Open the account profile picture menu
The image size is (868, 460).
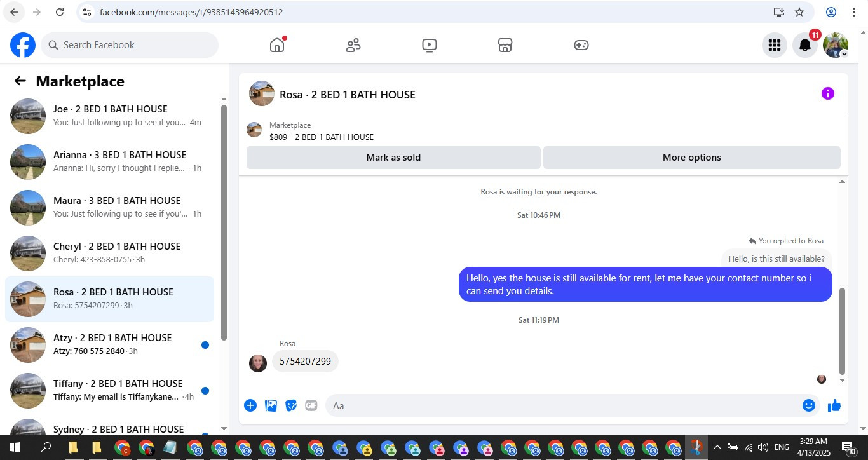coord(836,45)
